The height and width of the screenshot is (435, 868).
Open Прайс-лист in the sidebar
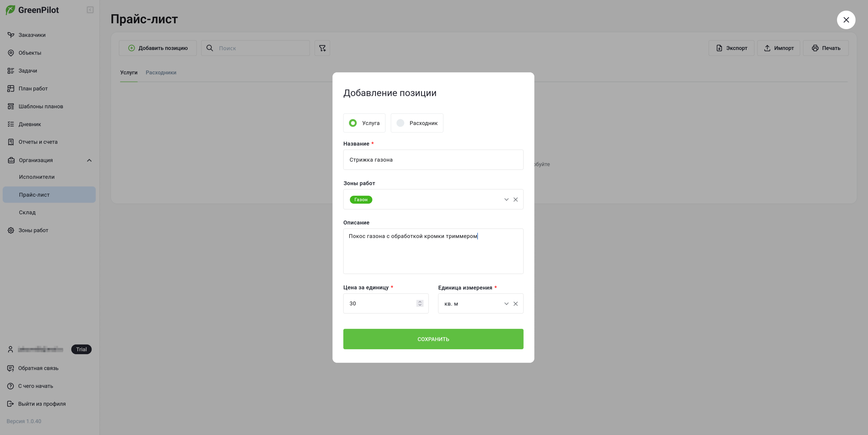(49, 195)
